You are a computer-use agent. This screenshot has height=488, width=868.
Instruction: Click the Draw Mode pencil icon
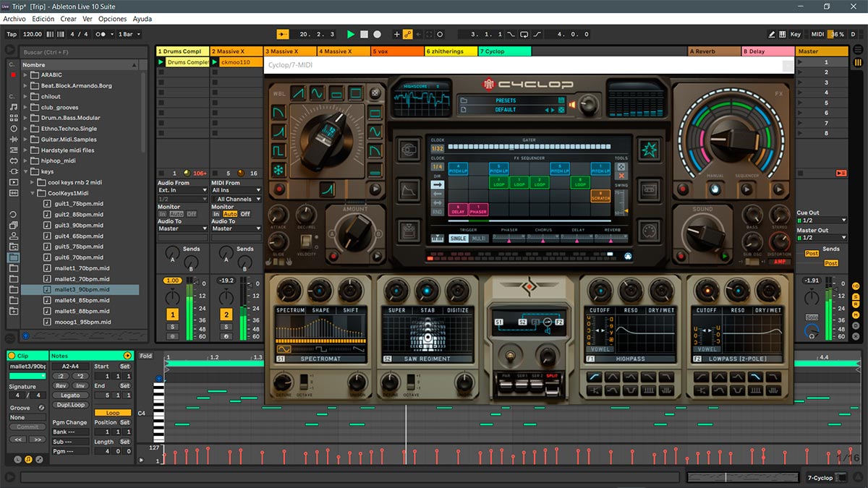pos(772,34)
